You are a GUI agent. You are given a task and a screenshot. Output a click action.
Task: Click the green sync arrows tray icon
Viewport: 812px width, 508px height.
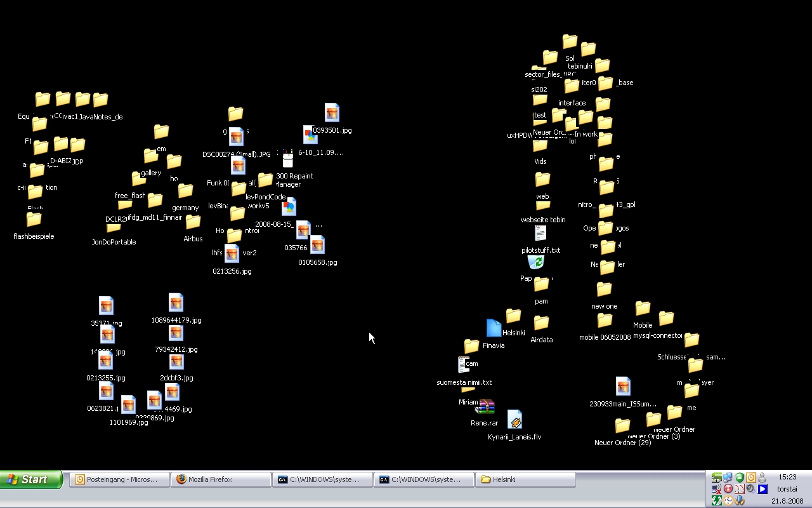(x=716, y=500)
